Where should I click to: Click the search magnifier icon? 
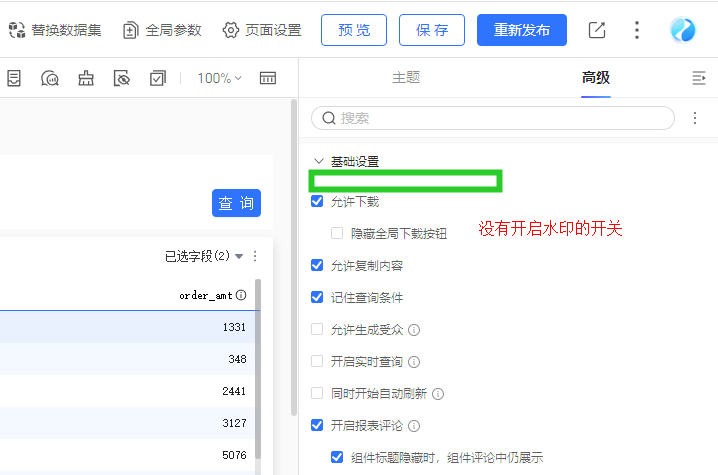tap(329, 118)
